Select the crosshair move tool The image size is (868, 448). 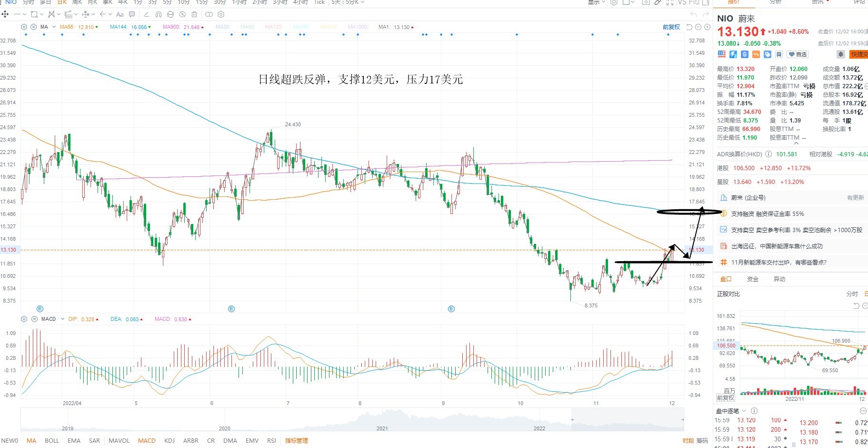click(5, 14)
